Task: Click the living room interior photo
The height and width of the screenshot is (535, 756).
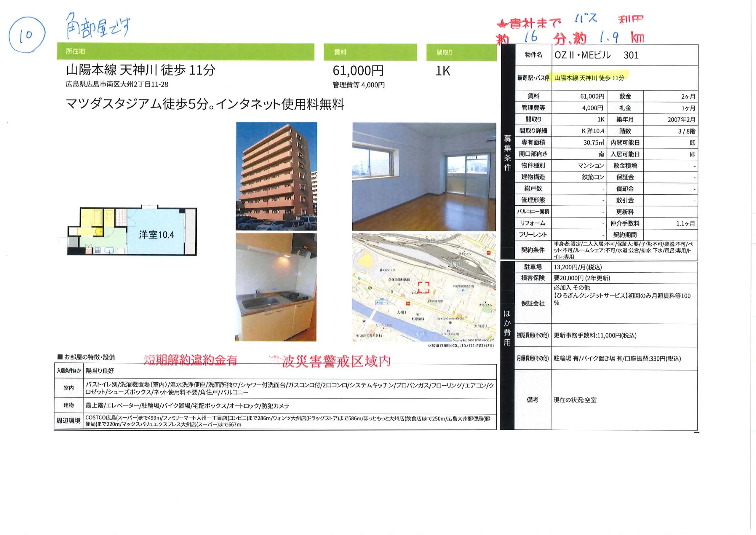Action: (424, 177)
